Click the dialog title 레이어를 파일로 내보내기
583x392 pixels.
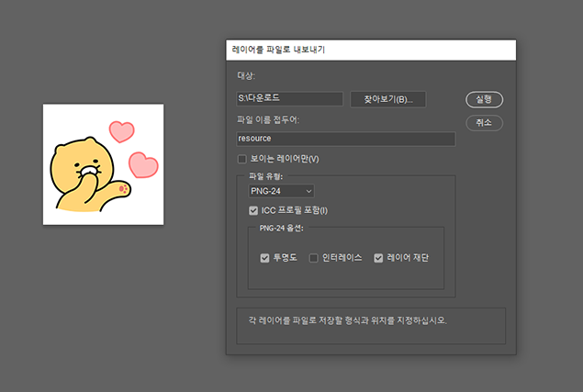278,50
